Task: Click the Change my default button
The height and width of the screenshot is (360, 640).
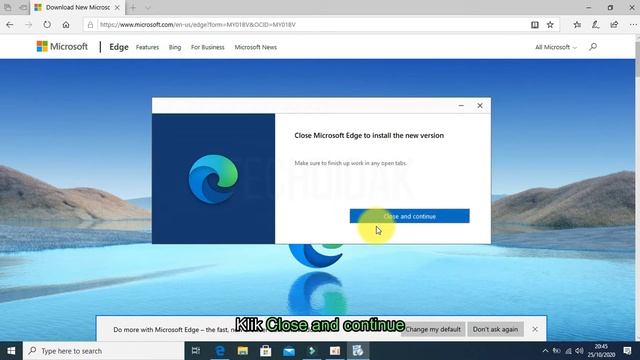Action: (433, 329)
